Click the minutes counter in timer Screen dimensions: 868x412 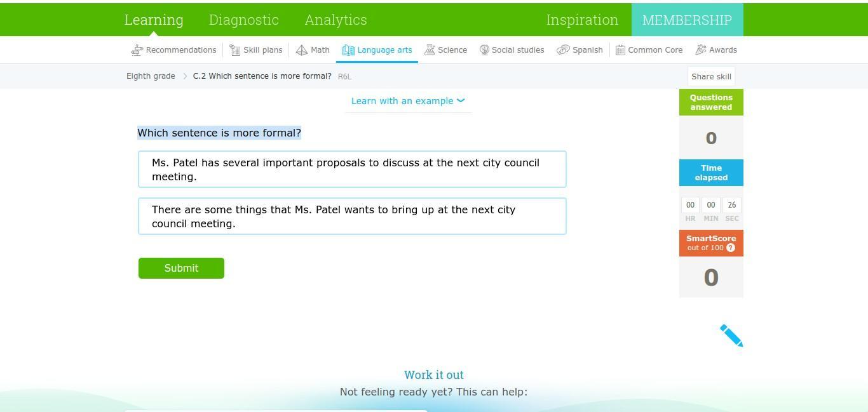(x=711, y=205)
